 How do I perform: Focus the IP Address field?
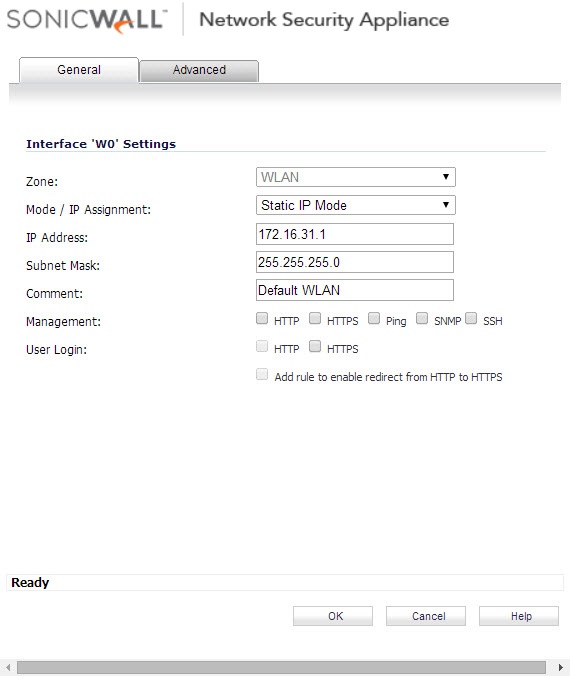pos(355,234)
